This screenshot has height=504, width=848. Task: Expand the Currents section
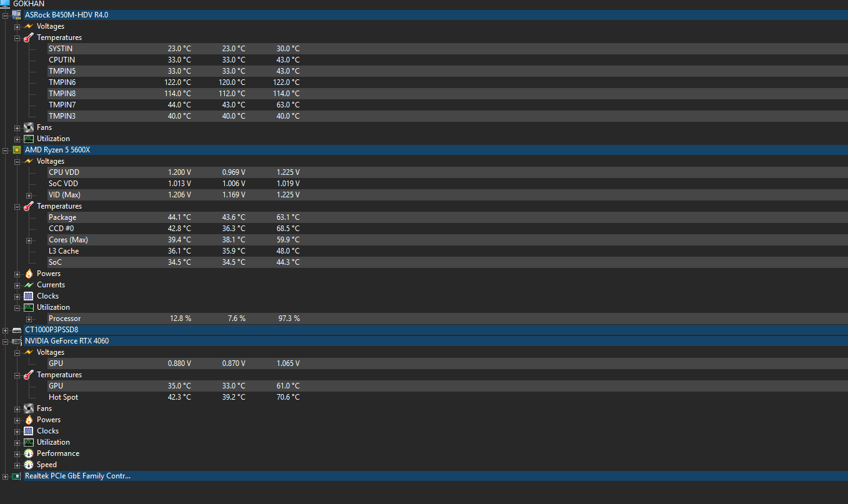click(x=17, y=285)
